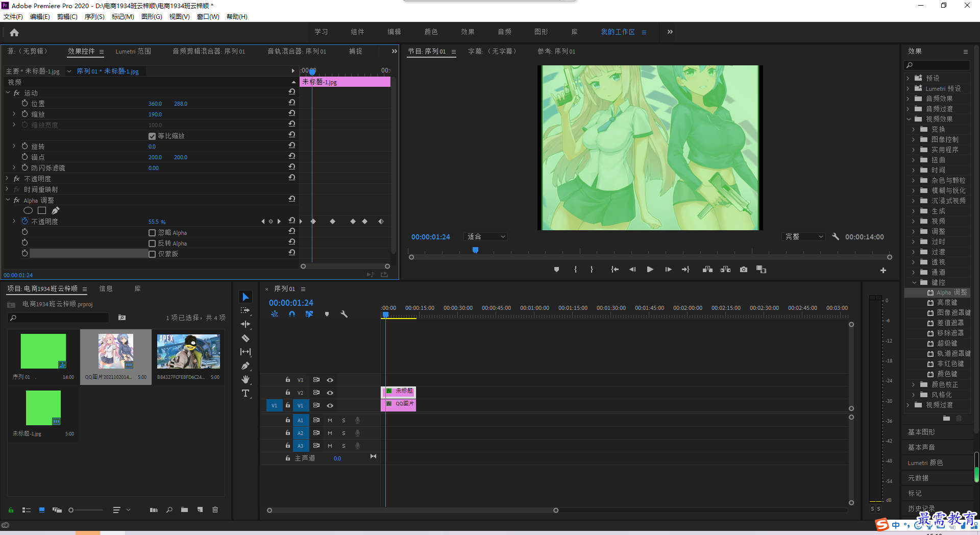
Task: Solo audio track A2
Action: click(344, 433)
